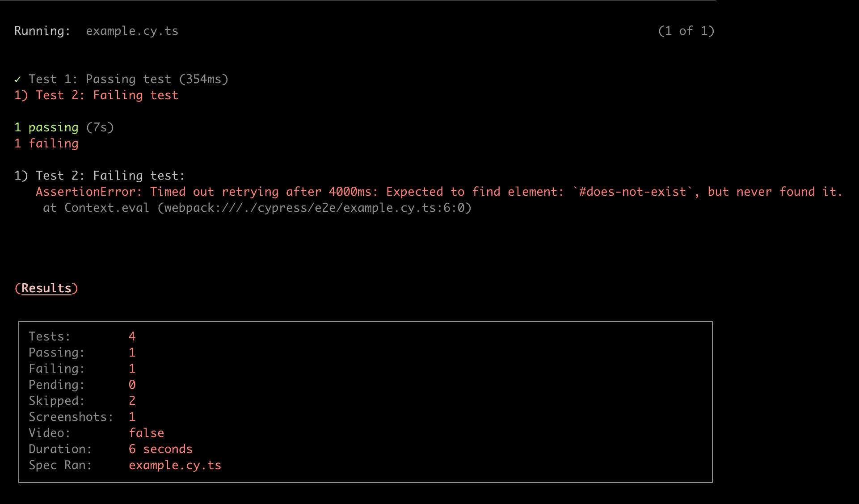The width and height of the screenshot is (859, 504).
Task: Click example.cy.ts in the Running line
Action: (132, 31)
